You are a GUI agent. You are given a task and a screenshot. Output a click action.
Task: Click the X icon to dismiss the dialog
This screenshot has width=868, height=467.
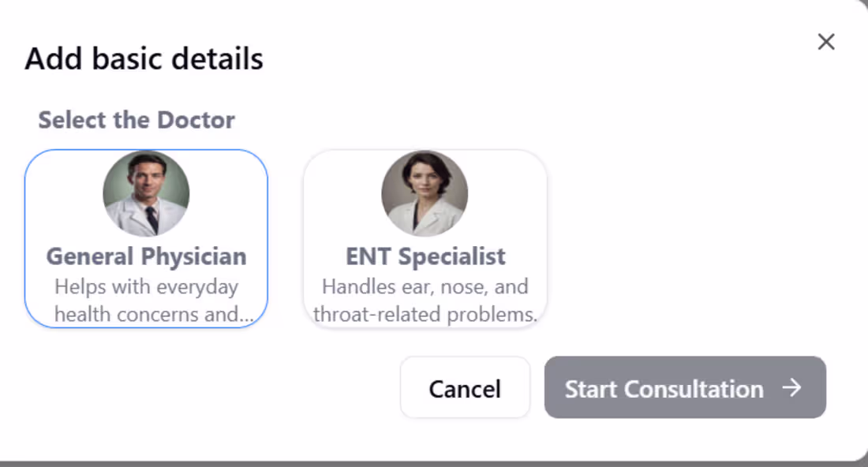(x=826, y=42)
